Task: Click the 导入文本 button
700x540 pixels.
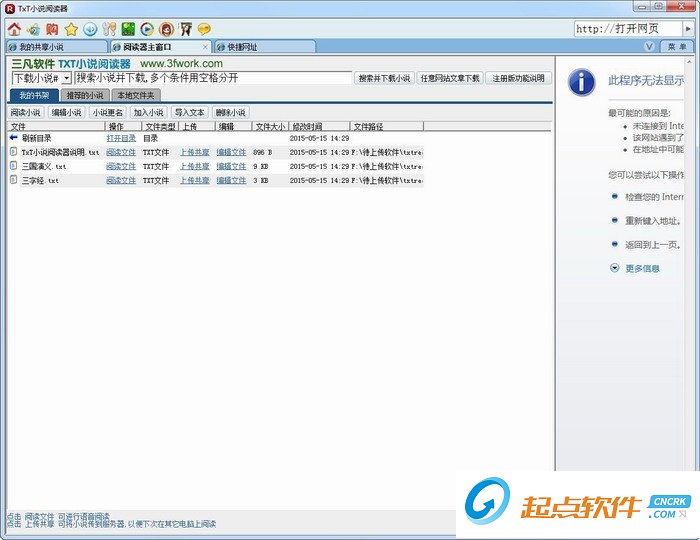Action: (x=190, y=112)
